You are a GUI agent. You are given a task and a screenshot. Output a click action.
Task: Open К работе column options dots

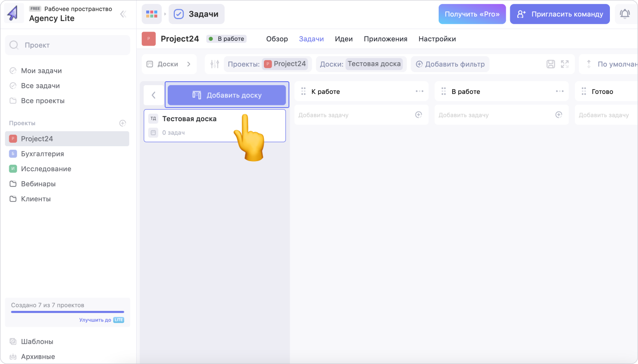pyautogui.click(x=419, y=91)
